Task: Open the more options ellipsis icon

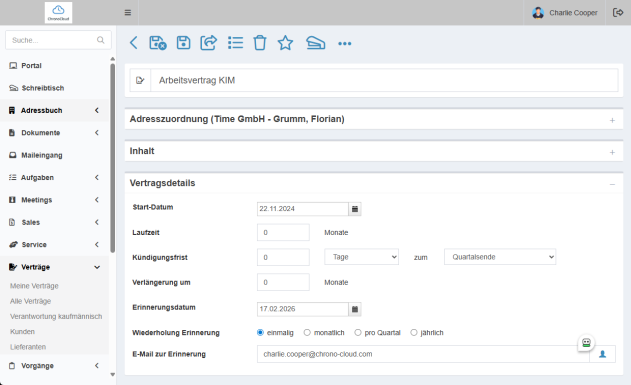Action: pyautogui.click(x=344, y=43)
